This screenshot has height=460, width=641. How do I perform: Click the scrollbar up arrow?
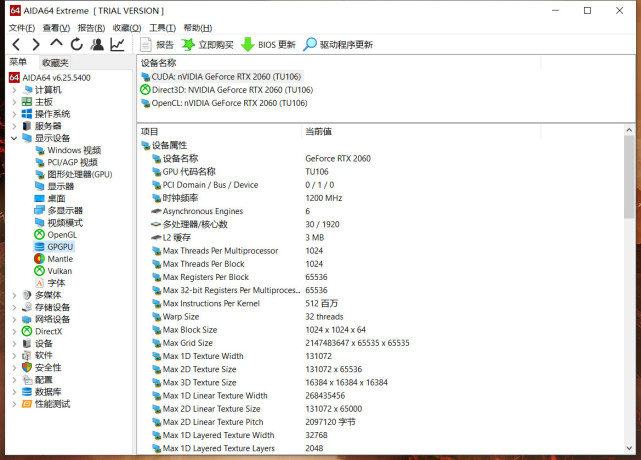pyautogui.click(x=629, y=130)
